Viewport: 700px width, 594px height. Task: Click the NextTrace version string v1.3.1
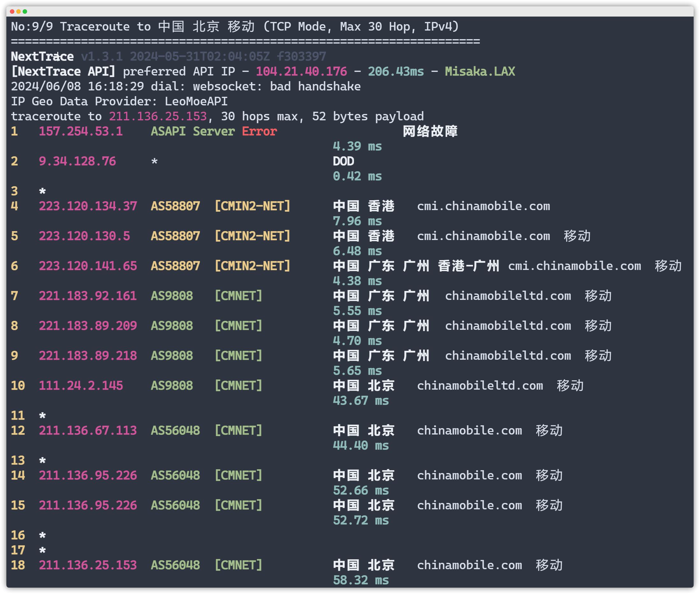point(102,57)
